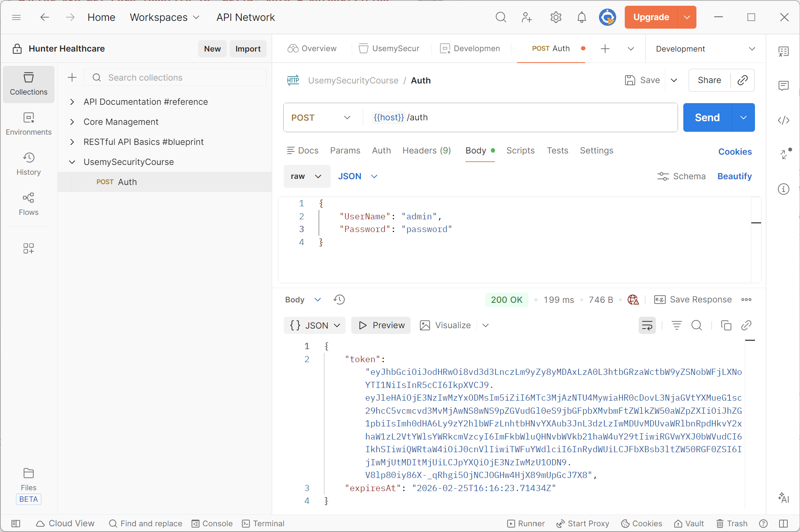Open the Runner from the bottom bar

click(526, 523)
